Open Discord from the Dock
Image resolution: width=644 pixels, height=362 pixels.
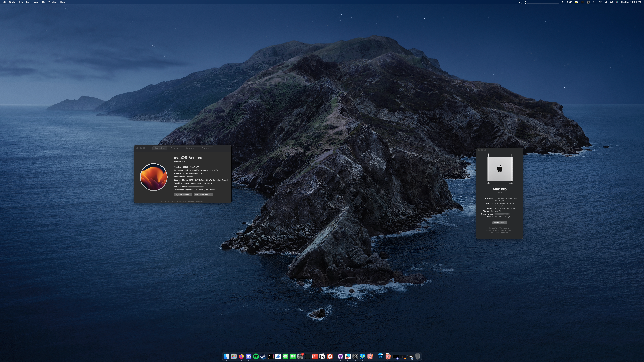[249, 356]
